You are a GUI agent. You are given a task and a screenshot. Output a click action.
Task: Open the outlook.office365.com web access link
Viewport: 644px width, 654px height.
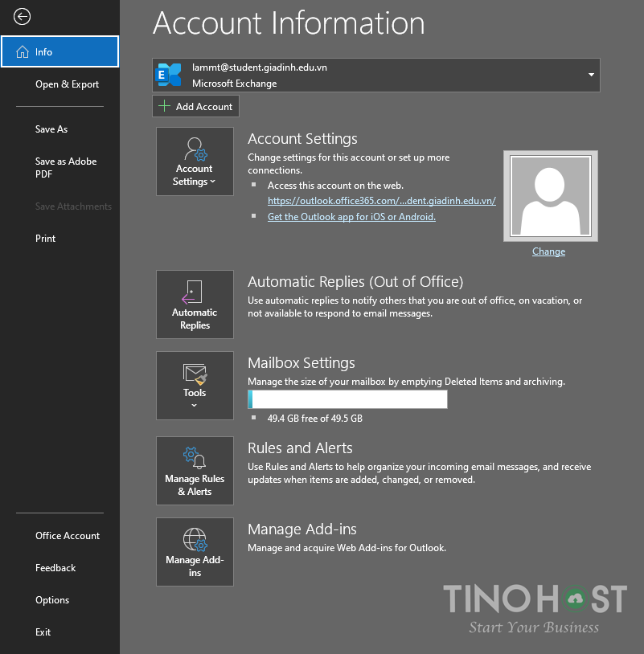coord(381,201)
